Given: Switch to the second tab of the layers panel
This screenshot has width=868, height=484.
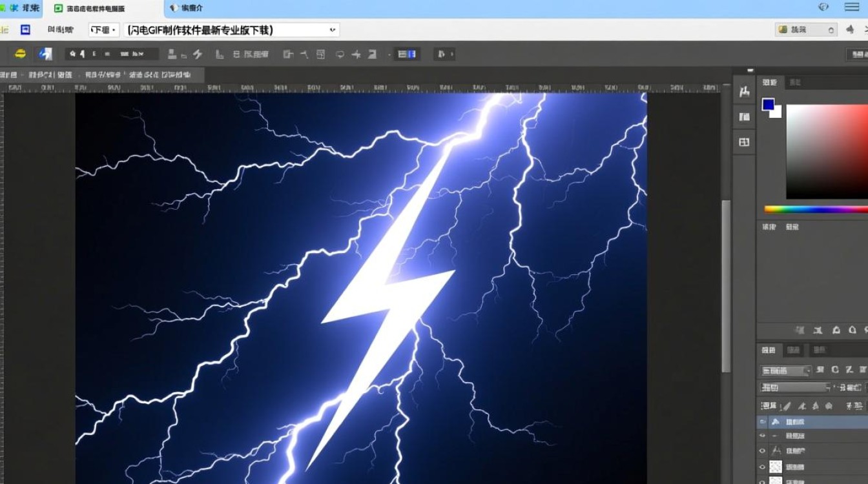Looking at the screenshot, I should point(794,350).
